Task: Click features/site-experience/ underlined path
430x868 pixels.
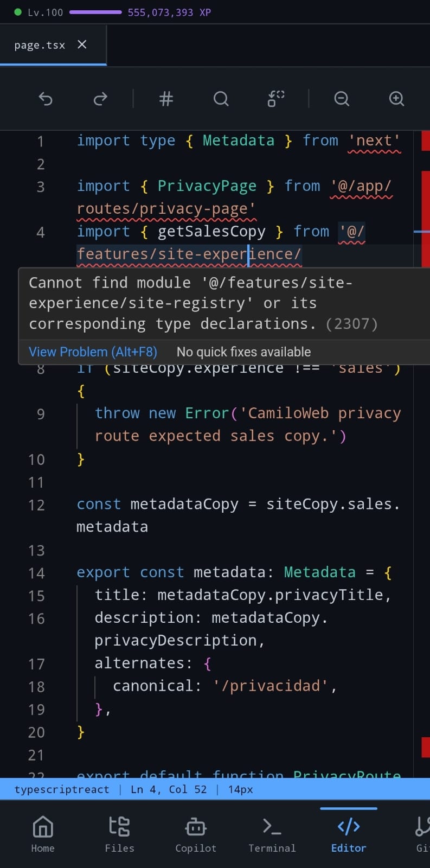Action: click(x=189, y=254)
